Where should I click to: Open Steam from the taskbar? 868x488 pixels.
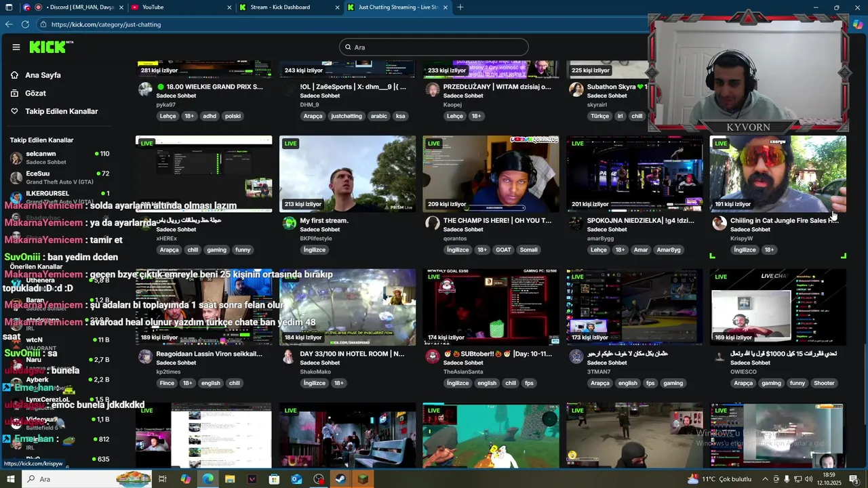point(340,479)
